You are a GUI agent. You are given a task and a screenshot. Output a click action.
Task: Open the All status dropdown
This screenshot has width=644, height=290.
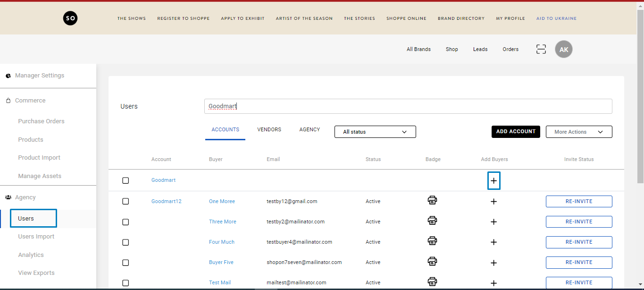pyautogui.click(x=375, y=132)
